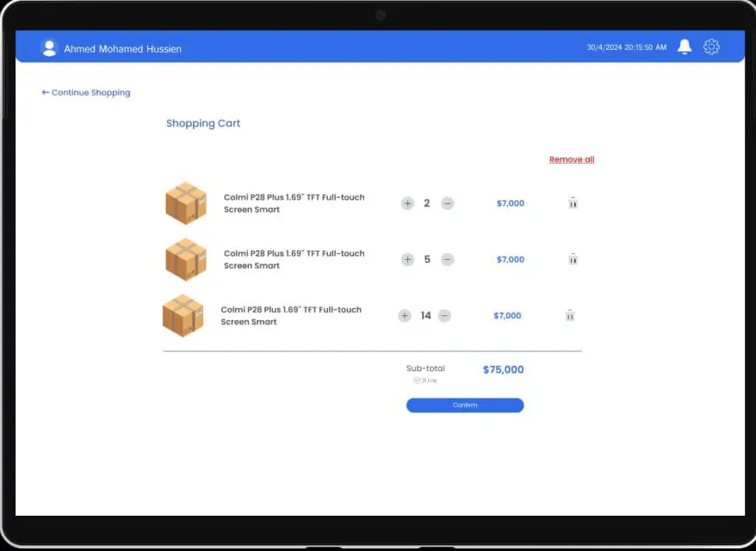Decrease quantity of the item with 5 units

[448, 259]
